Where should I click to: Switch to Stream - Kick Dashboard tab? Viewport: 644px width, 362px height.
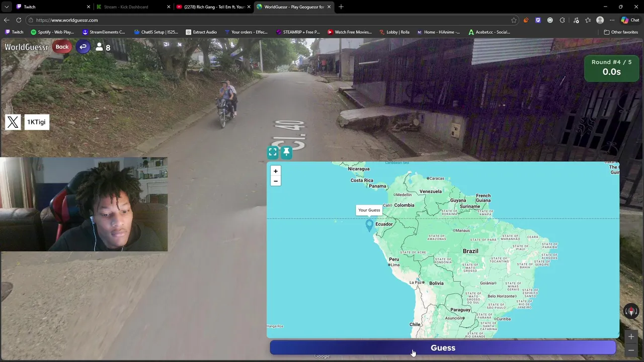[x=132, y=7]
